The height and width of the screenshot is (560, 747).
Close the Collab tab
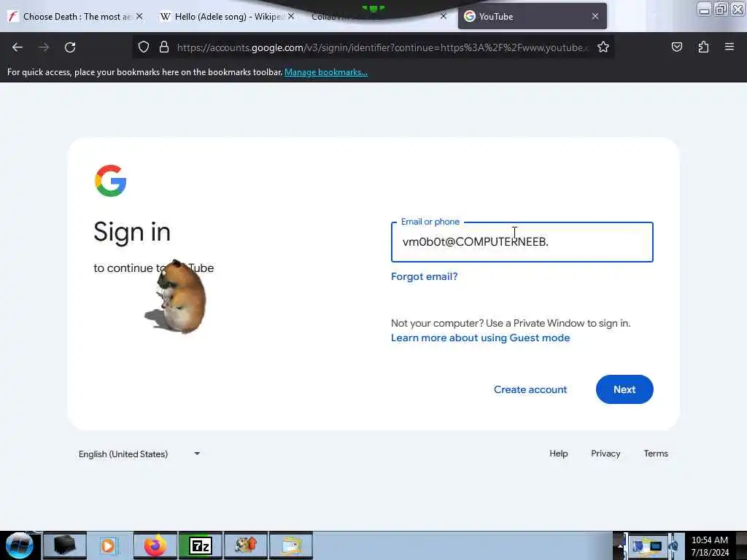click(x=444, y=16)
